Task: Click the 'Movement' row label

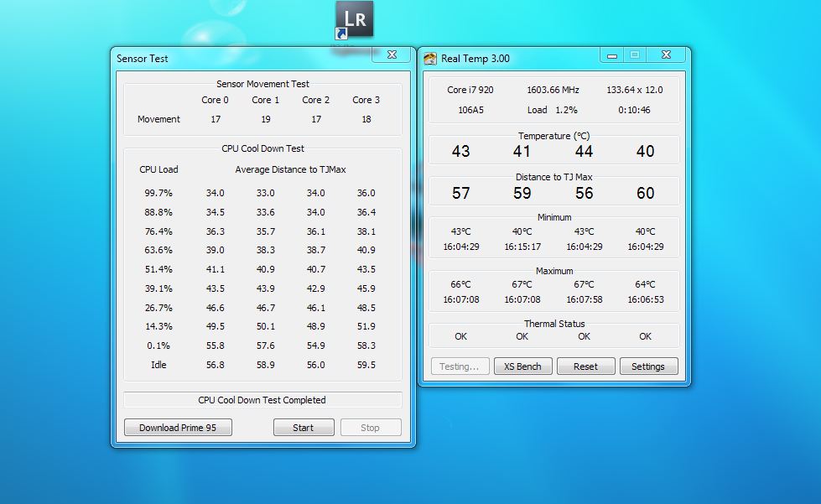Action: click(x=158, y=119)
